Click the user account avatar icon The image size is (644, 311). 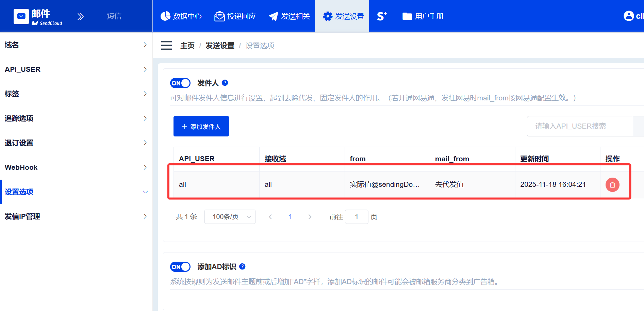628,16
